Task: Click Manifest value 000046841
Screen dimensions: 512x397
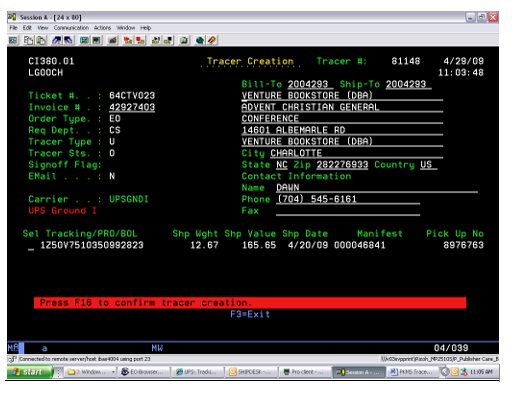Action: pyautogui.click(x=360, y=245)
